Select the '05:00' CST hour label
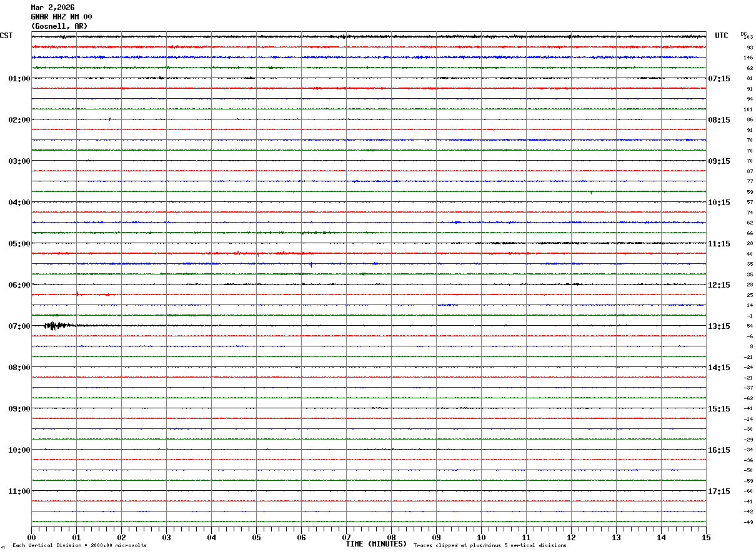 [x=19, y=244]
